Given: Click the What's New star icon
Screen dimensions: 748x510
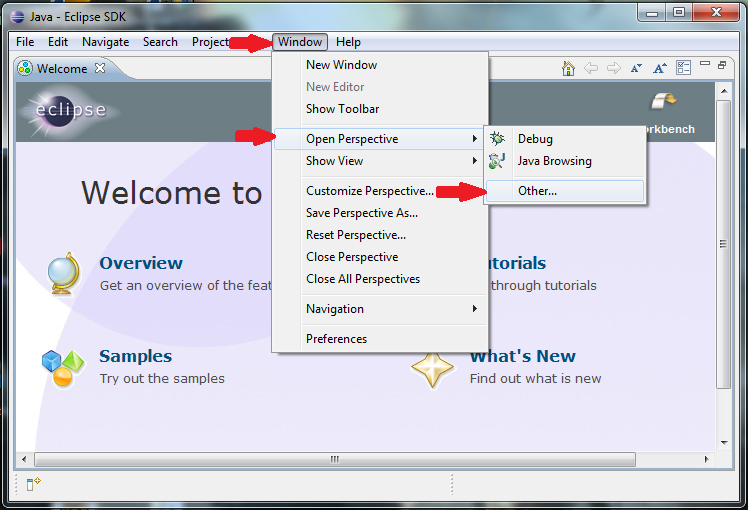Looking at the screenshot, I should click(x=433, y=369).
